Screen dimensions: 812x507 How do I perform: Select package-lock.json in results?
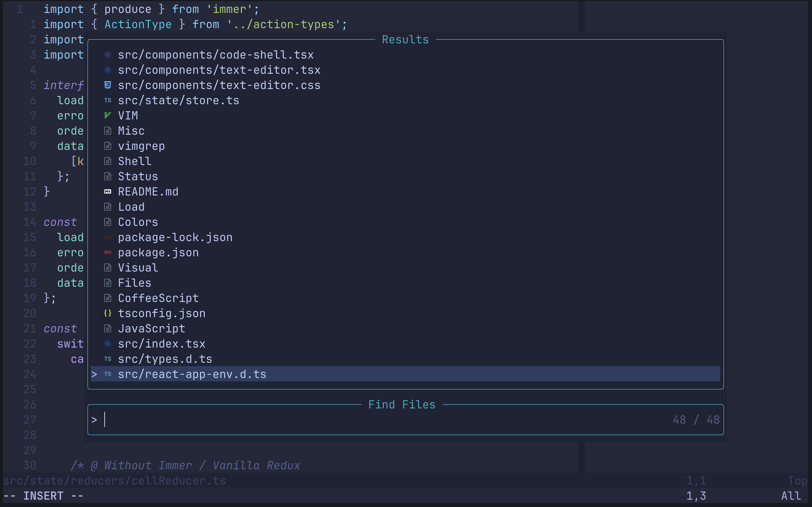tap(175, 237)
